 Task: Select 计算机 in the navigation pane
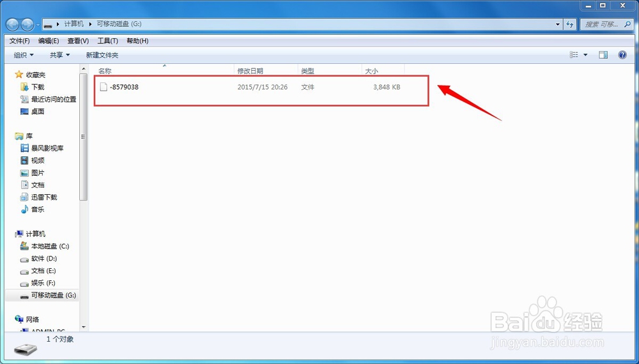35,234
